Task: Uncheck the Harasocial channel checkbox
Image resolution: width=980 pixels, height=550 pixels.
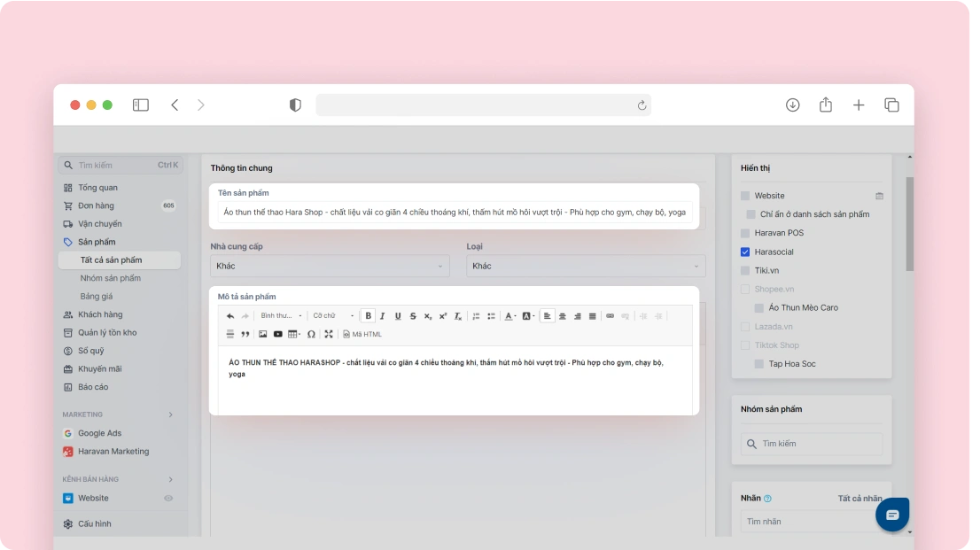Action: [745, 252]
